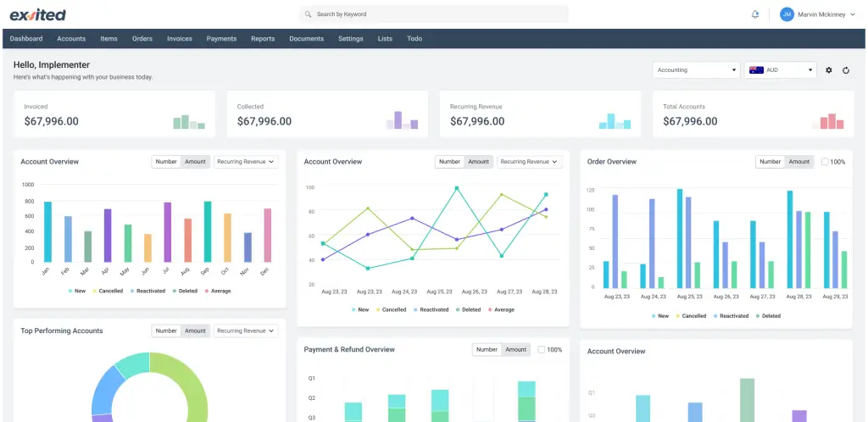Toggle Reactivated legend in the bar chart card
This screenshot has width=868, height=422.
coord(147,291)
